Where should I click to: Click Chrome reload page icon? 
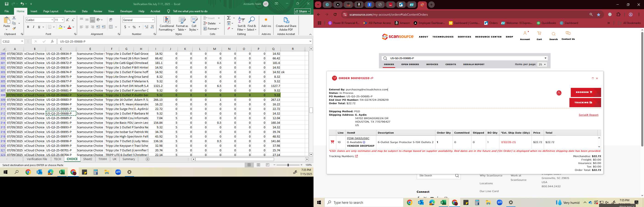[335, 14]
